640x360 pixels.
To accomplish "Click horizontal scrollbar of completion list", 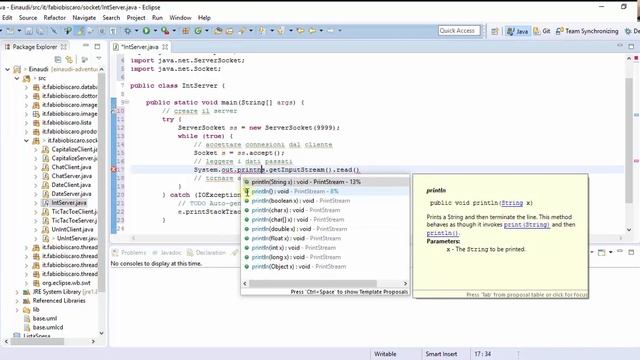I will coord(313,284).
